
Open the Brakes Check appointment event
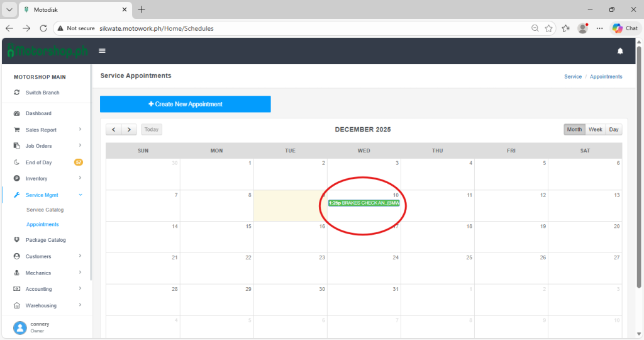[x=364, y=203]
